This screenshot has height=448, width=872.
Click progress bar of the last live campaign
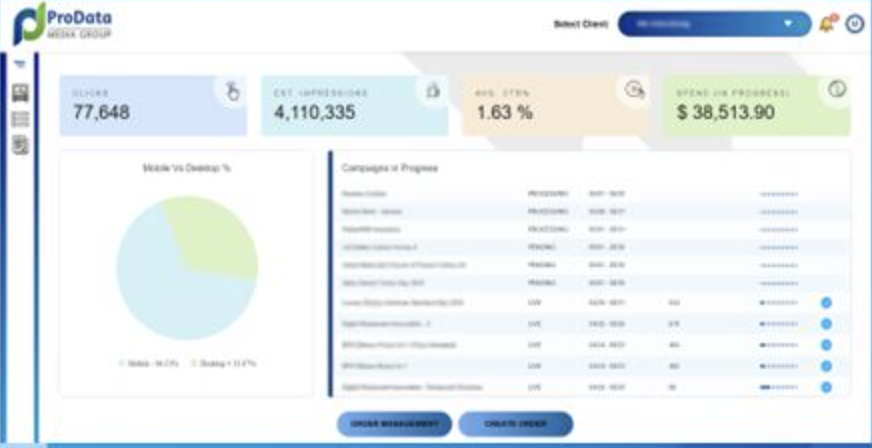pos(778,387)
